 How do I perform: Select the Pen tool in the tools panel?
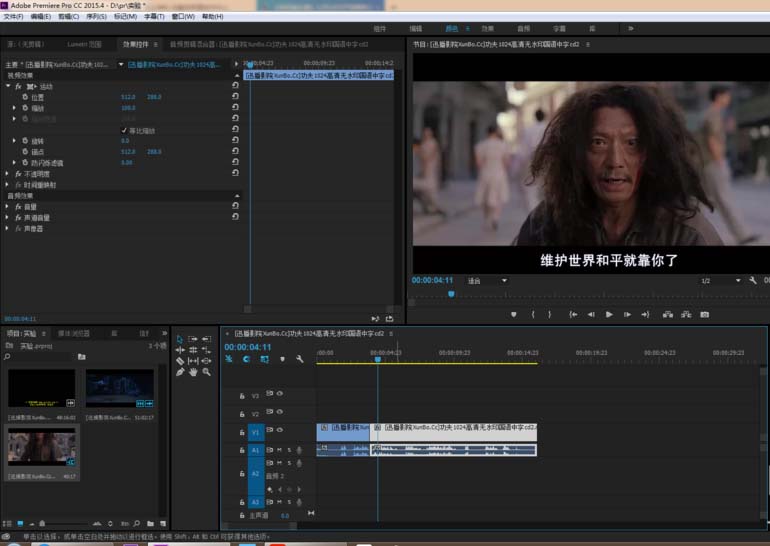[180, 372]
